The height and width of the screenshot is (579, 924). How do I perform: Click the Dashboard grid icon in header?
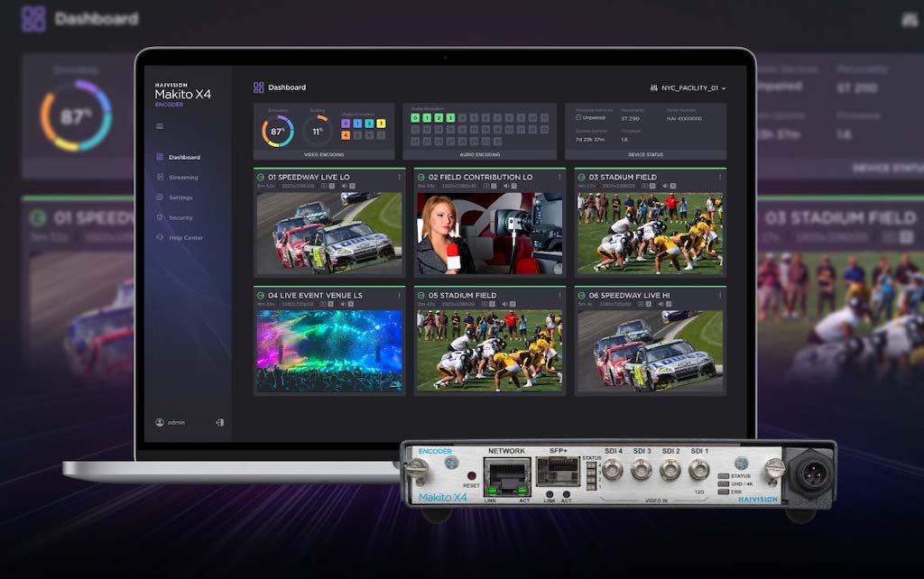(x=258, y=87)
